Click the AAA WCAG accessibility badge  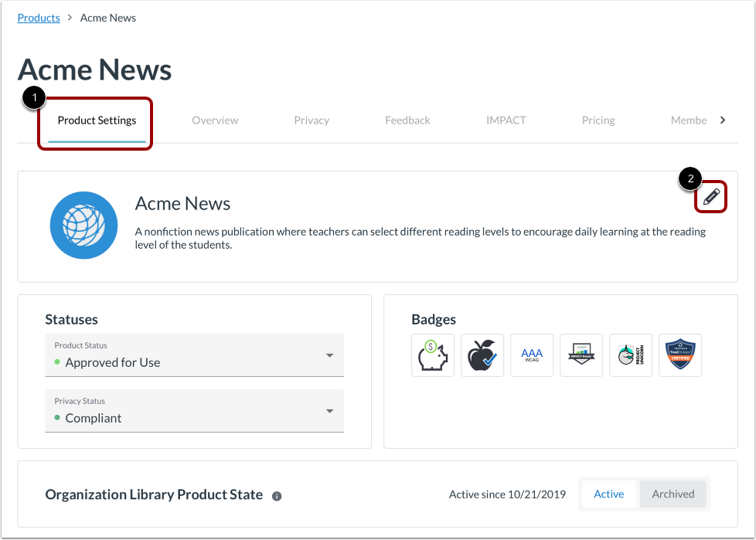pos(532,355)
